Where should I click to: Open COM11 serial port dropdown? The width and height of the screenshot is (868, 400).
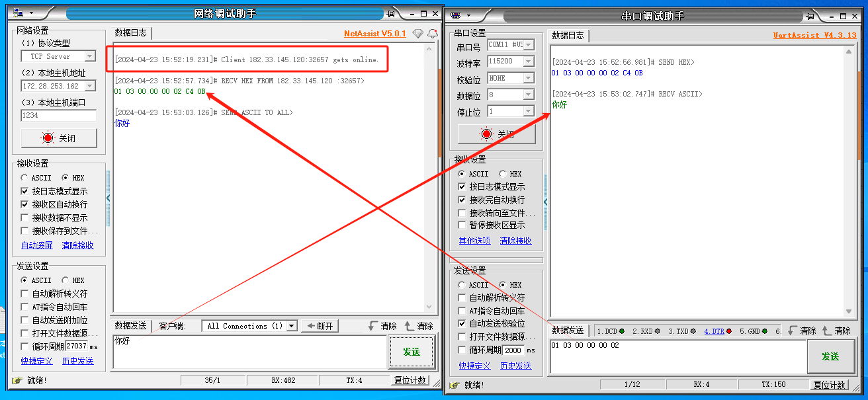tap(528, 45)
